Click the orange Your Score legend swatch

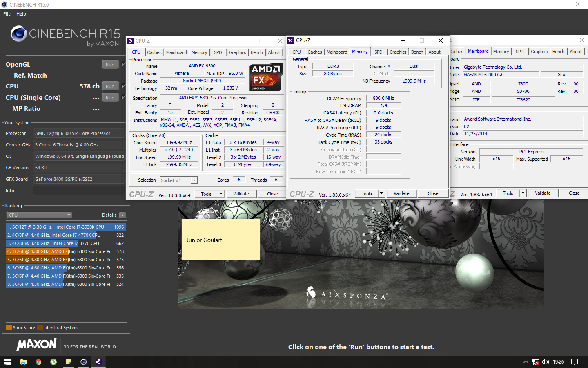click(x=9, y=327)
